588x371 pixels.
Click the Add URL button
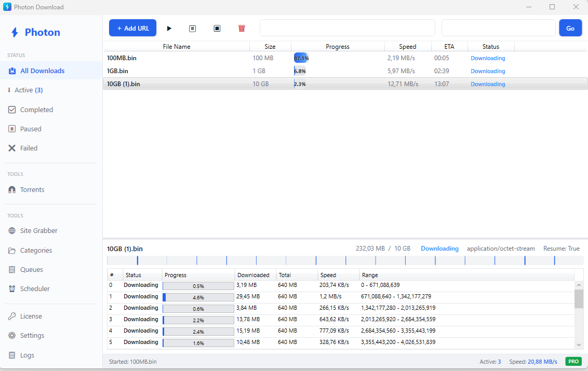[132, 28]
